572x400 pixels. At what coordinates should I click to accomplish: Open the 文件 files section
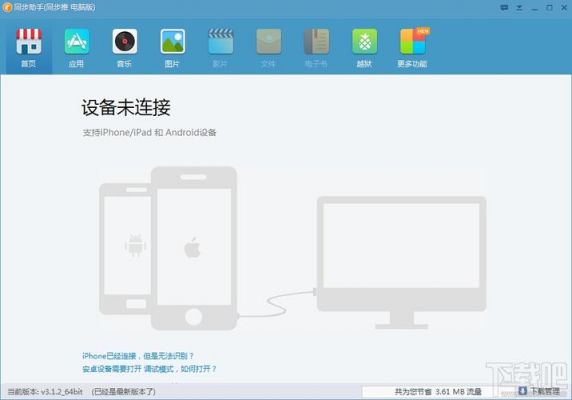point(268,47)
